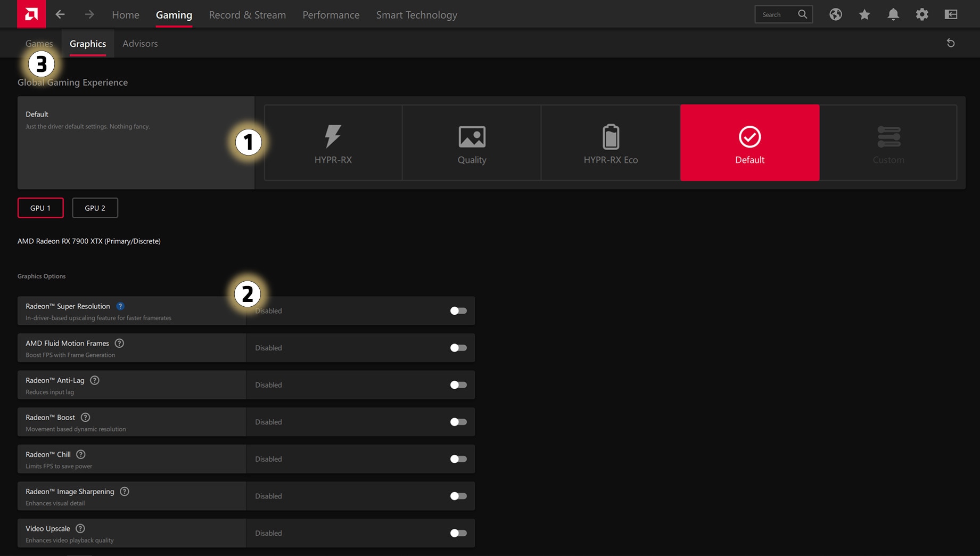This screenshot has width=980, height=556.
Task: Open help for Radeon Anti-Lag
Action: [95, 380]
